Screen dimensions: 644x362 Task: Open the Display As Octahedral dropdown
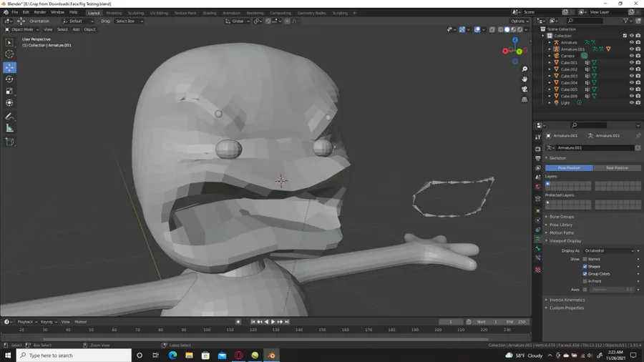pyautogui.click(x=609, y=251)
